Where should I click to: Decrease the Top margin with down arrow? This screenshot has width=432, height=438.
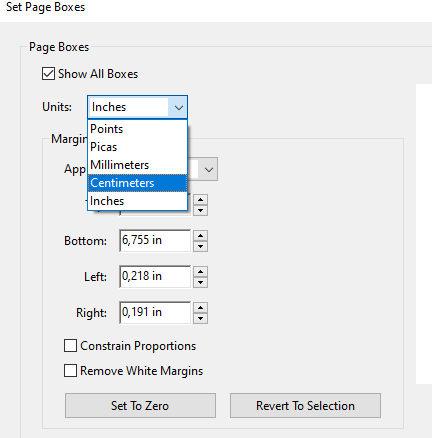click(200, 210)
